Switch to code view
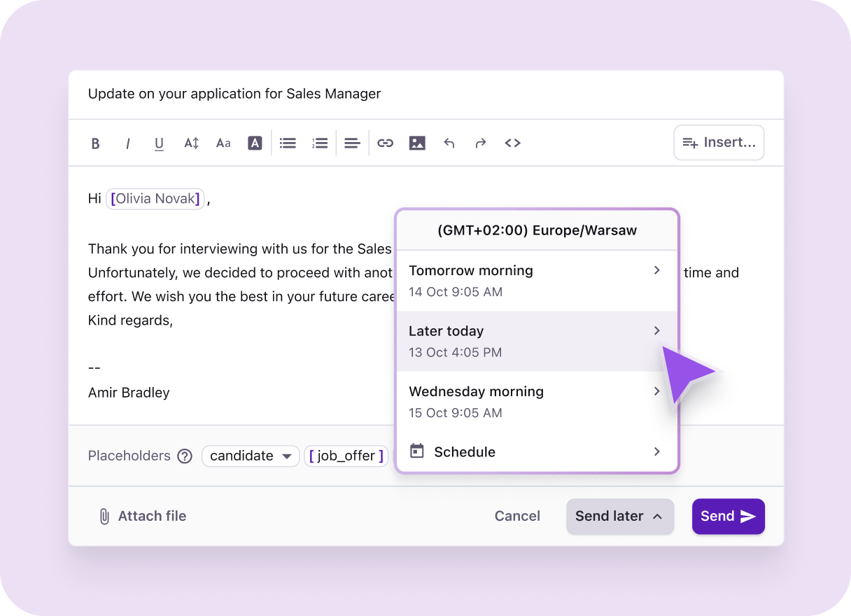 (x=512, y=143)
